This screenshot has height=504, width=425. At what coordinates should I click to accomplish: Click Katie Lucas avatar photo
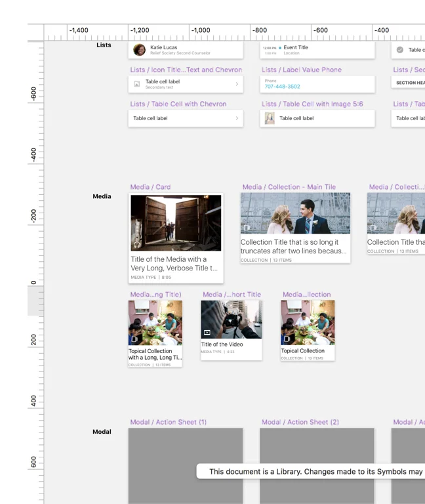coord(139,50)
